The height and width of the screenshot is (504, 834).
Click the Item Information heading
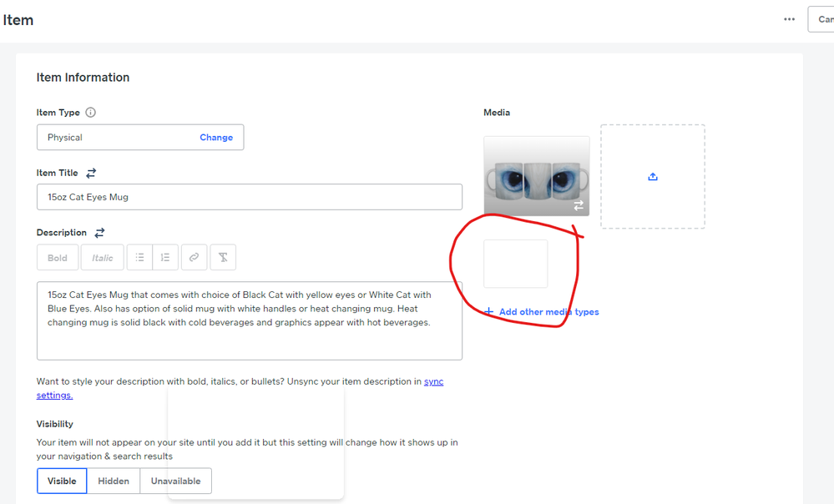[83, 77]
